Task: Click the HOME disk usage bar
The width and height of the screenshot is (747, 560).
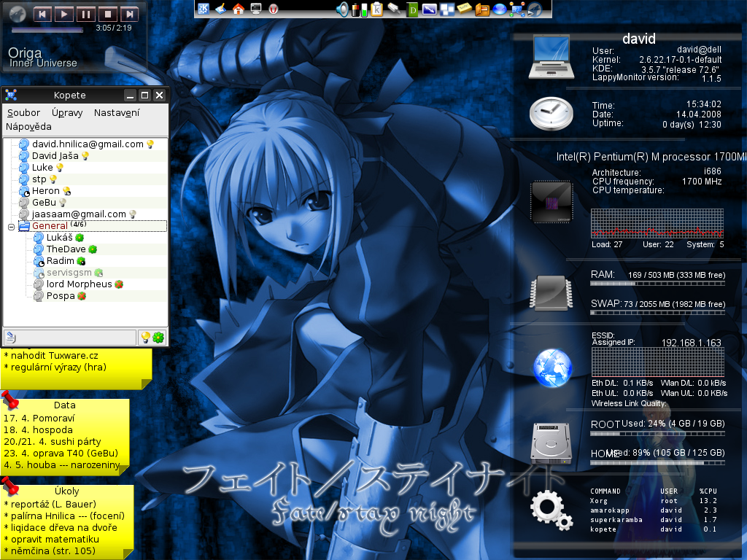Action: (657, 462)
